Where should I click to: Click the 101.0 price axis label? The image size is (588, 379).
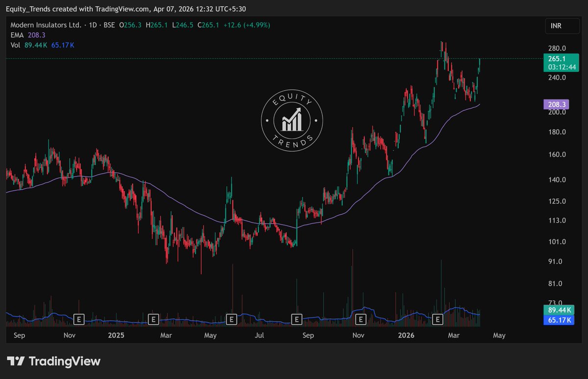click(557, 241)
